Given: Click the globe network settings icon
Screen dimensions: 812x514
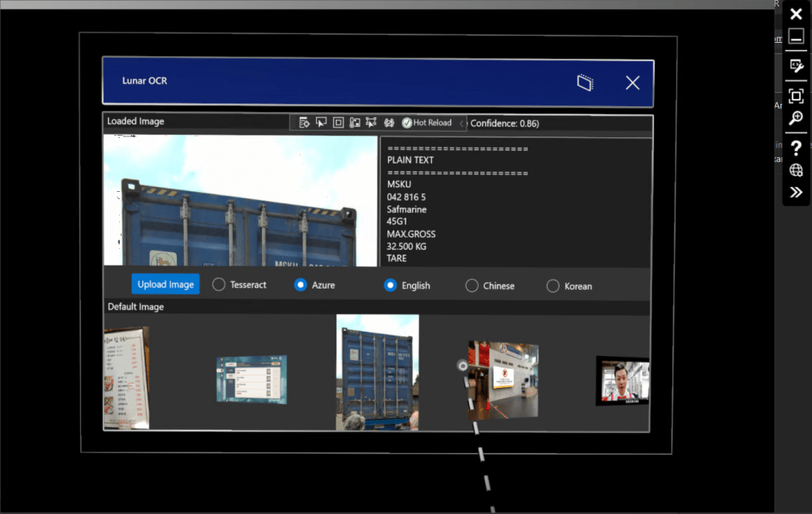Looking at the screenshot, I should tap(796, 171).
